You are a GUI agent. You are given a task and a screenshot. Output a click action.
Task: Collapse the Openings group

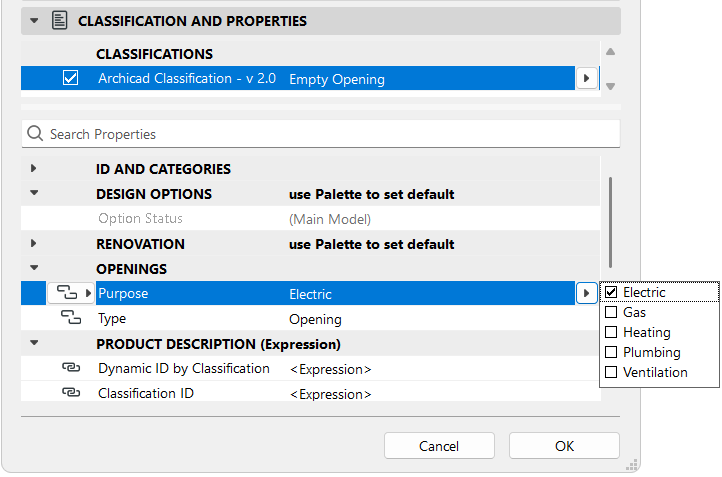(34, 268)
